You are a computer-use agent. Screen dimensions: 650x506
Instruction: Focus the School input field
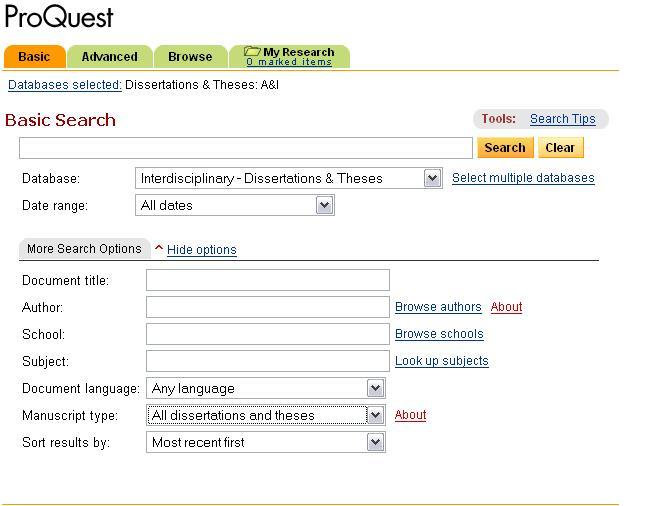[x=268, y=334]
